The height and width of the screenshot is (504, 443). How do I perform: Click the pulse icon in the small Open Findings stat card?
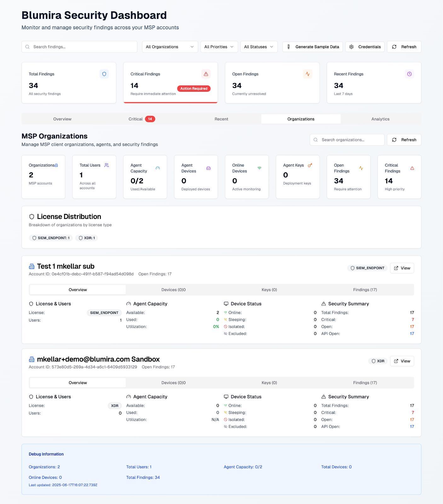pos(361,168)
